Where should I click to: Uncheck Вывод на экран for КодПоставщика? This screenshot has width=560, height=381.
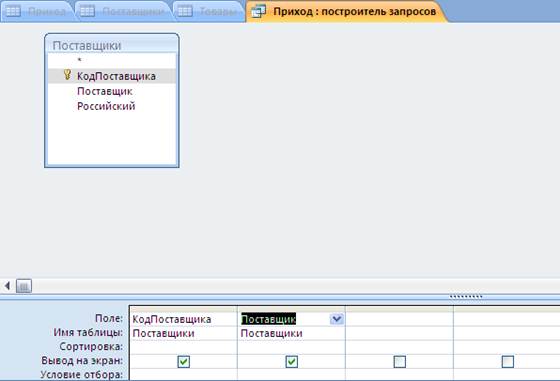click(184, 362)
